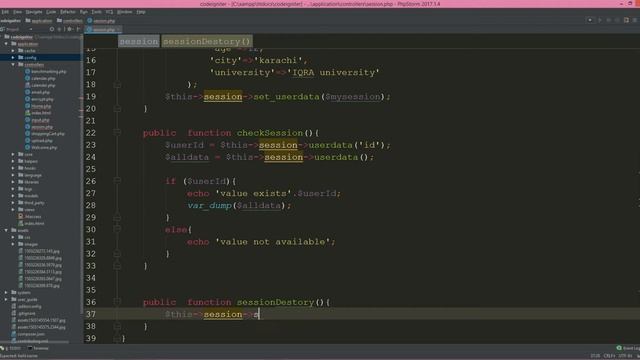
Task: Open the Run menu
Action: [84, 12]
